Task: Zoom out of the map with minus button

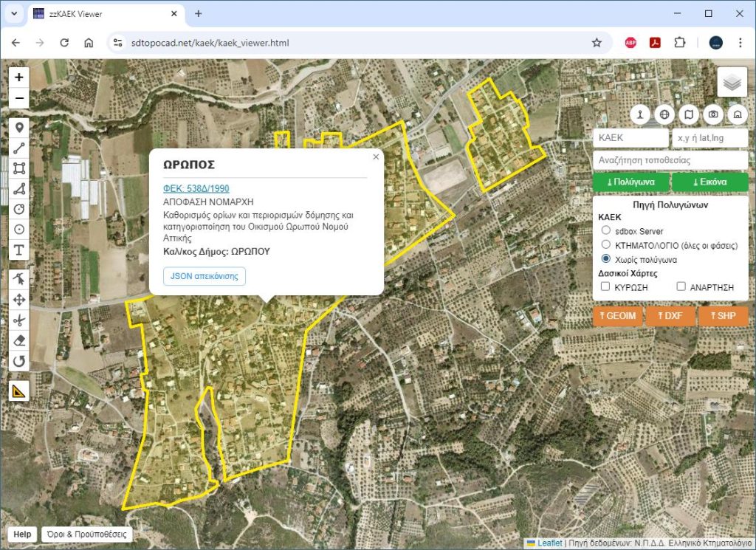Action: coord(18,98)
